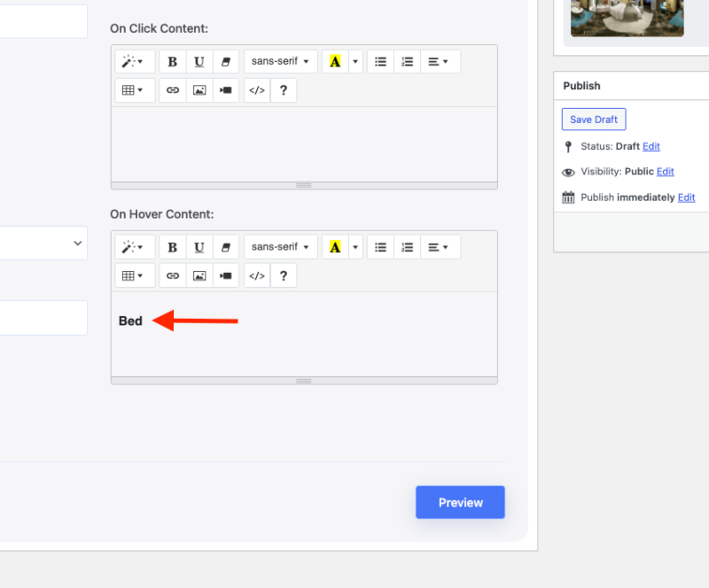Insert unordered list in On Hover editor
This screenshot has width=709, height=588.
380,247
